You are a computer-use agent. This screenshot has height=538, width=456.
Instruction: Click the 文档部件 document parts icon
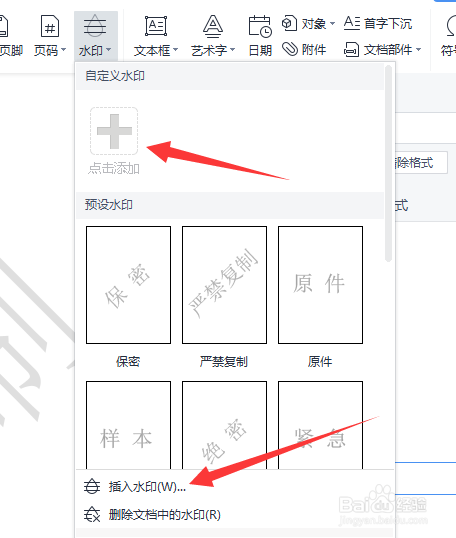[x=351, y=50]
